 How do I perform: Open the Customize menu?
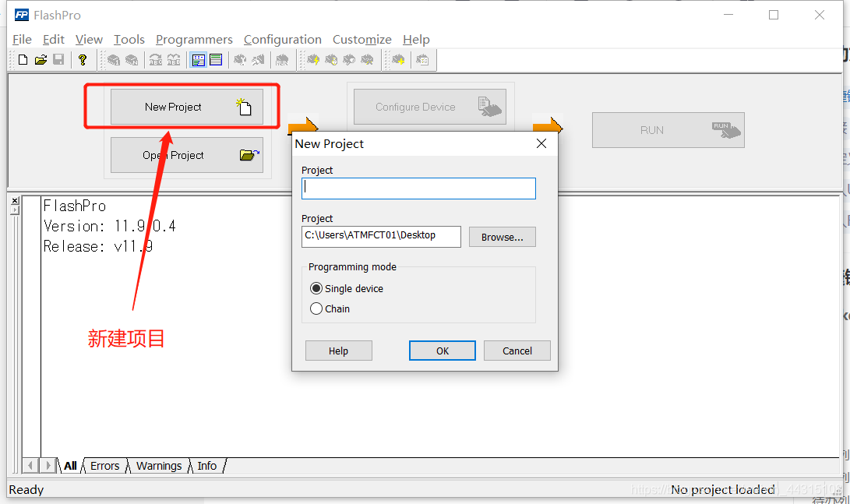point(362,40)
